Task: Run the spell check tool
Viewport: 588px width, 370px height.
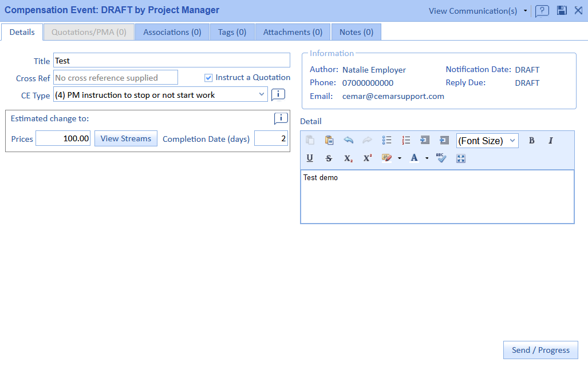Action: [441, 158]
